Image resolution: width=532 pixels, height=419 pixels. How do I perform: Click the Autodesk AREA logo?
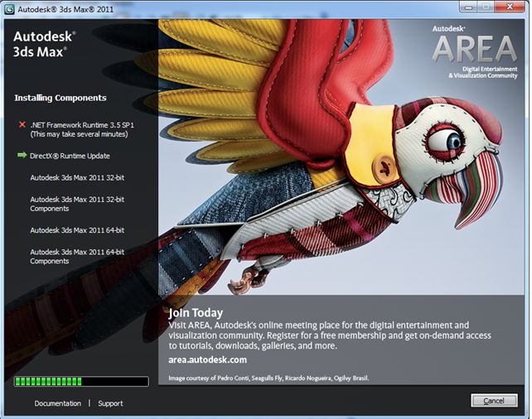[474, 52]
